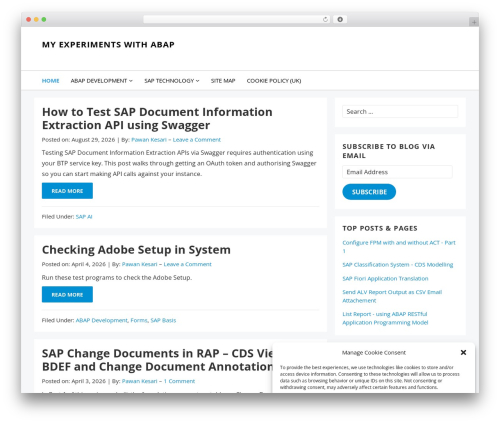Open author Pawan Kesari on the Change Documents post
500x423 pixels.
139,381
